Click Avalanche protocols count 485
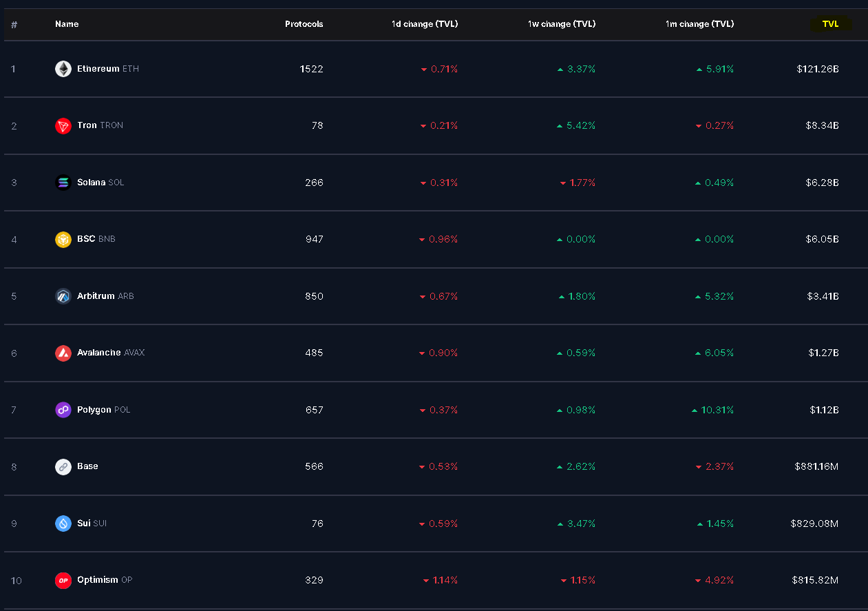 click(314, 353)
